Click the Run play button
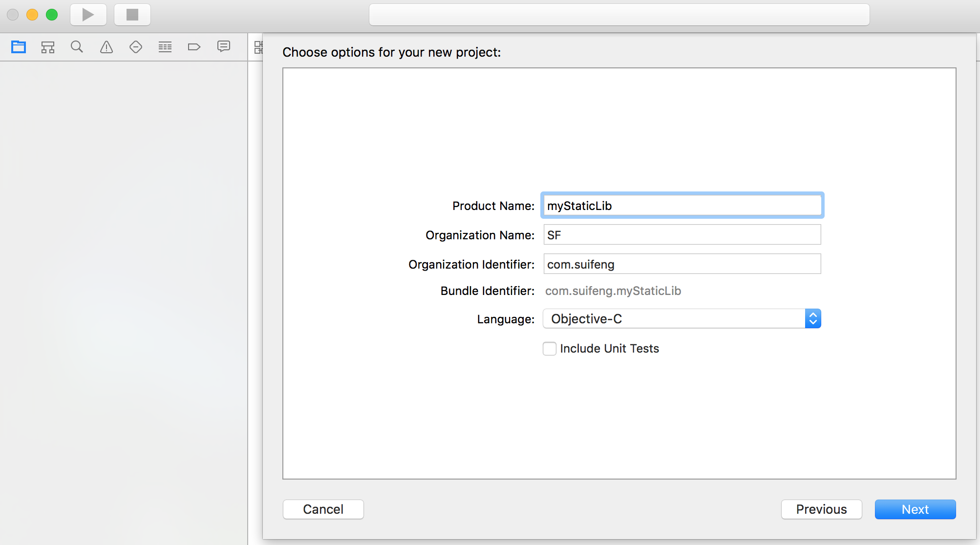 88,15
